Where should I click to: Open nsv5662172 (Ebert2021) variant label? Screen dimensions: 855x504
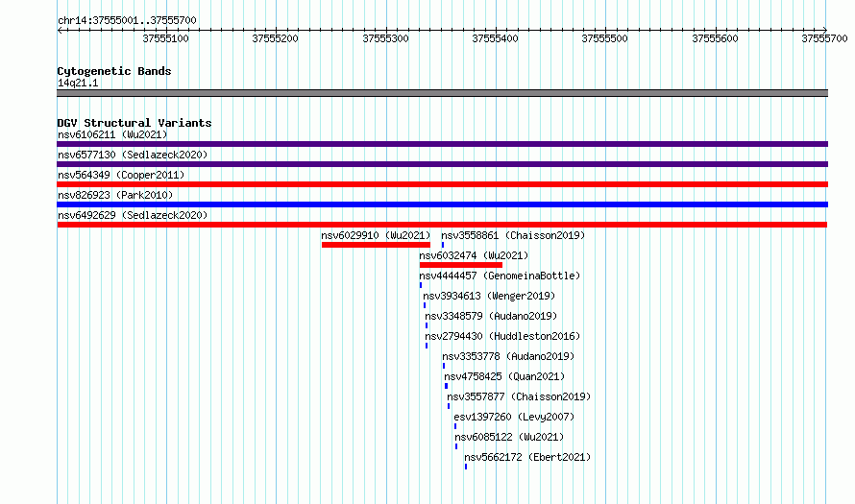[527, 457]
